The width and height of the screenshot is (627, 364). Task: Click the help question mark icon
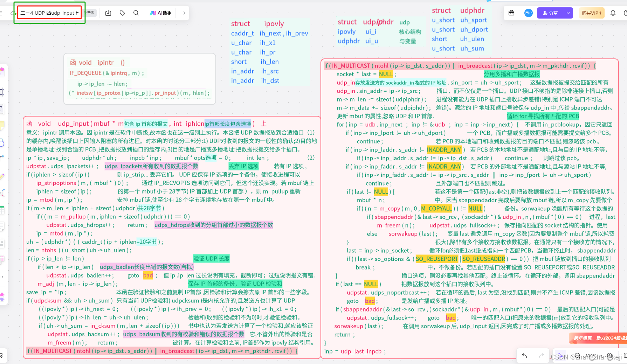coord(625,13)
